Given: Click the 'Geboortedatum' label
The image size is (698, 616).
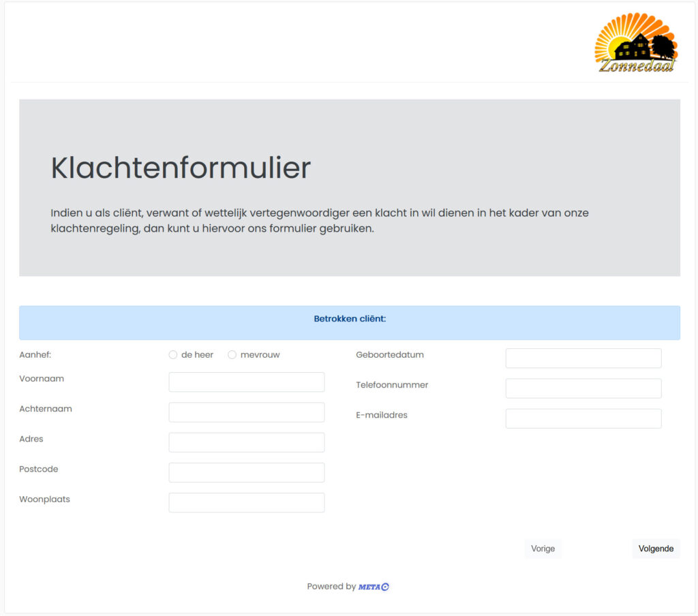Looking at the screenshot, I should click(x=389, y=355).
